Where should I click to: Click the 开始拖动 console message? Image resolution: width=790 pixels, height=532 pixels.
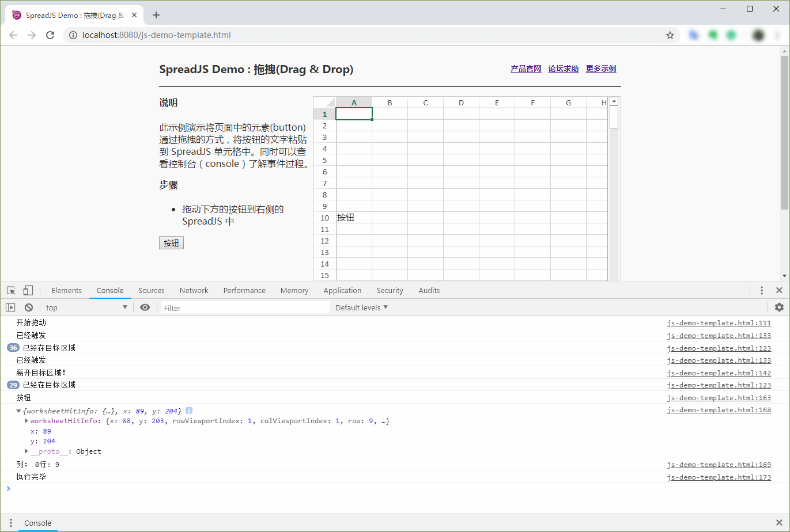[x=31, y=323]
